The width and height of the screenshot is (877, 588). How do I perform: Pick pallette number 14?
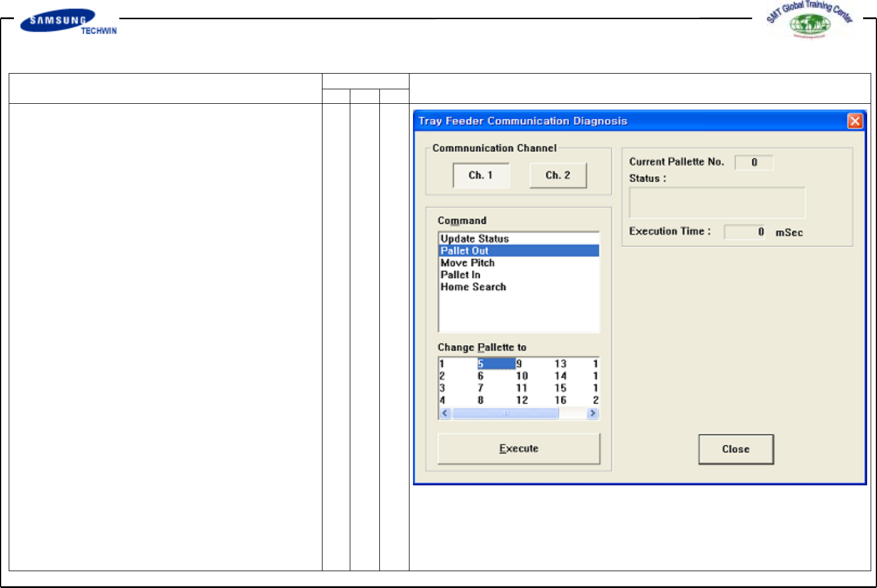(x=560, y=376)
